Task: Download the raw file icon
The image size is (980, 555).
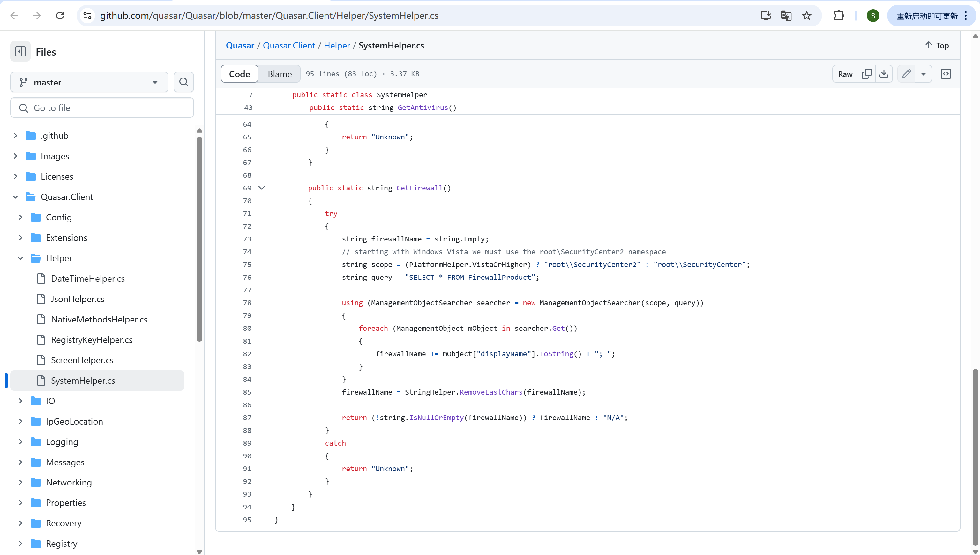Action: pyautogui.click(x=884, y=74)
